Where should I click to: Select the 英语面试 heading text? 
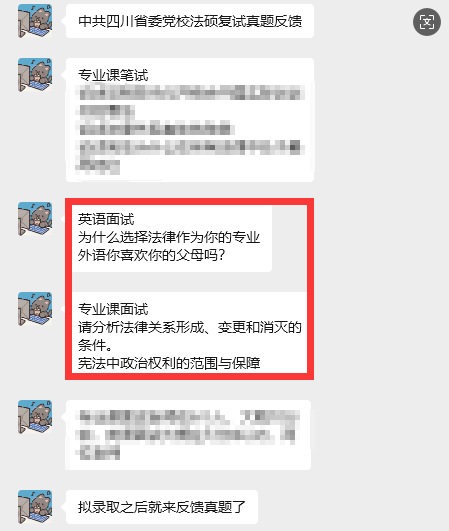(x=106, y=219)
